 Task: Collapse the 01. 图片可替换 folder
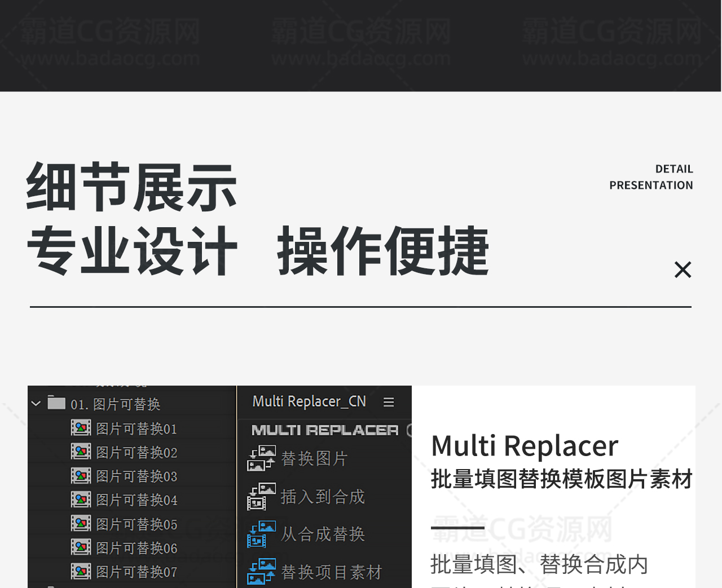(x=36, y=404)
